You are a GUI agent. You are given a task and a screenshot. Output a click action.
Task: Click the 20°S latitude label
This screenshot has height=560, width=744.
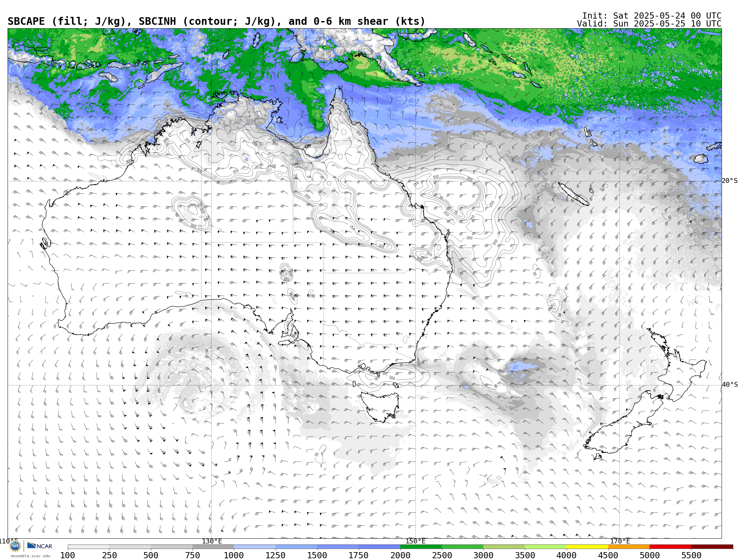pos(730,181)
